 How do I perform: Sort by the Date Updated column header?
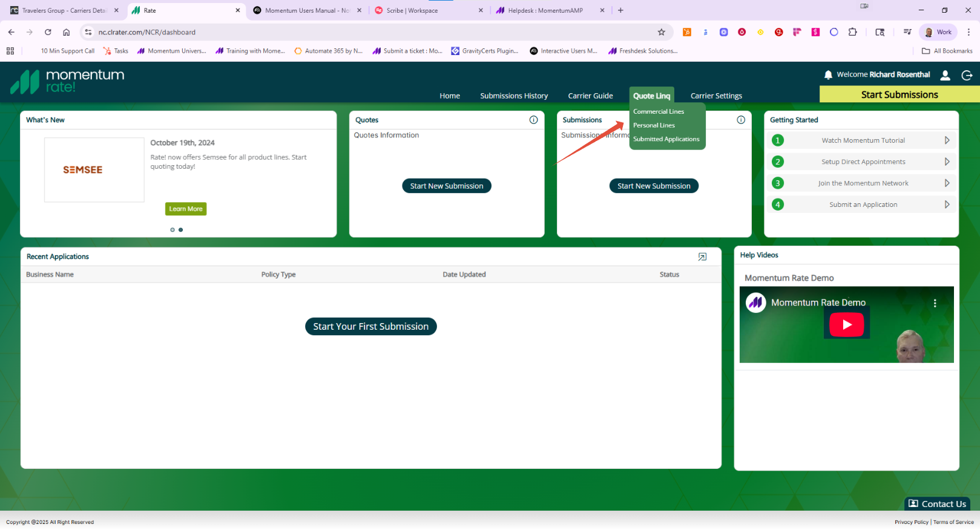click(x=464, y=275)
